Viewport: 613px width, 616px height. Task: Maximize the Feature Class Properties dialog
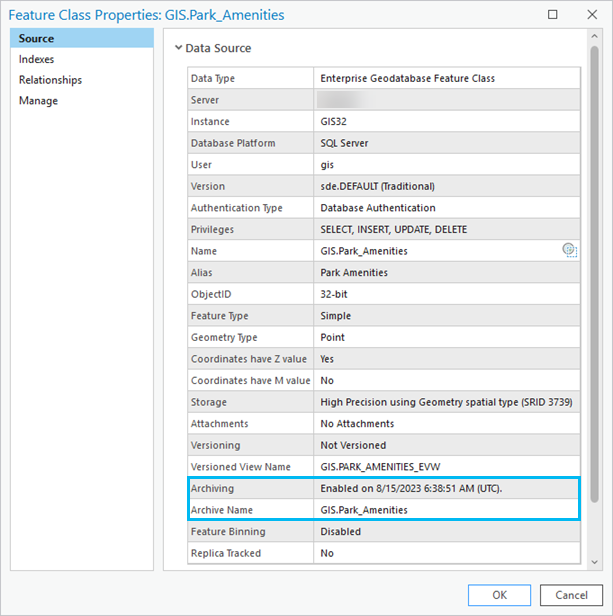[553, 15]
